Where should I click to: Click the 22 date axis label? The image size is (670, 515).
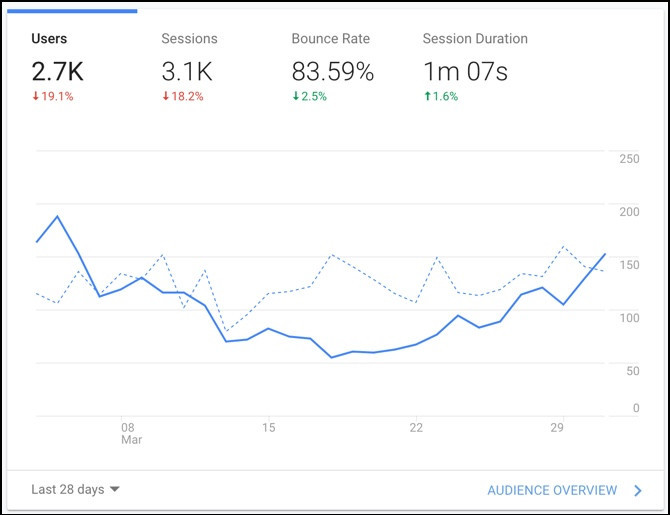tap(416, 427)
